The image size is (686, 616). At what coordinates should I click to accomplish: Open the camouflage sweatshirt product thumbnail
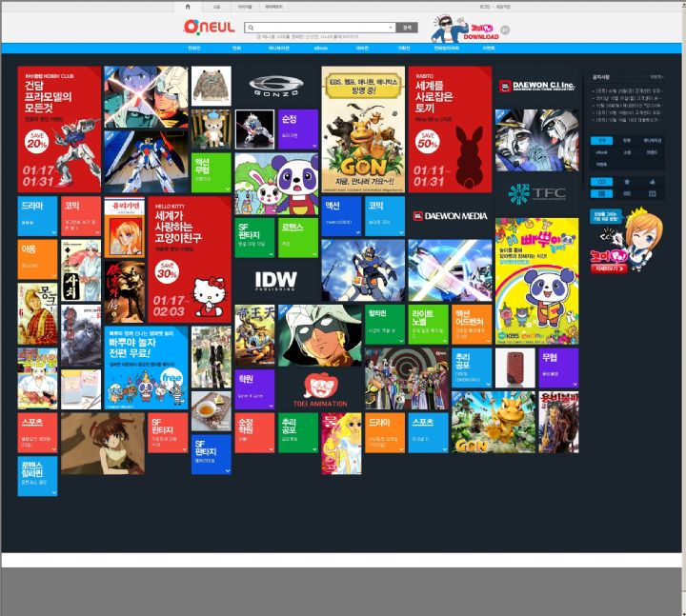coord(212,86)
